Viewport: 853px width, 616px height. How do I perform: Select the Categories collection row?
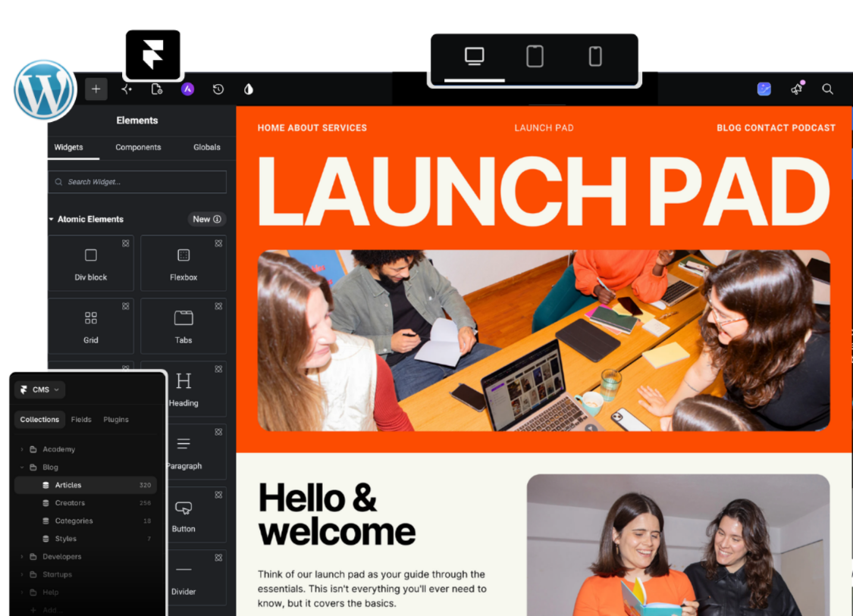(x=86, y=521)
